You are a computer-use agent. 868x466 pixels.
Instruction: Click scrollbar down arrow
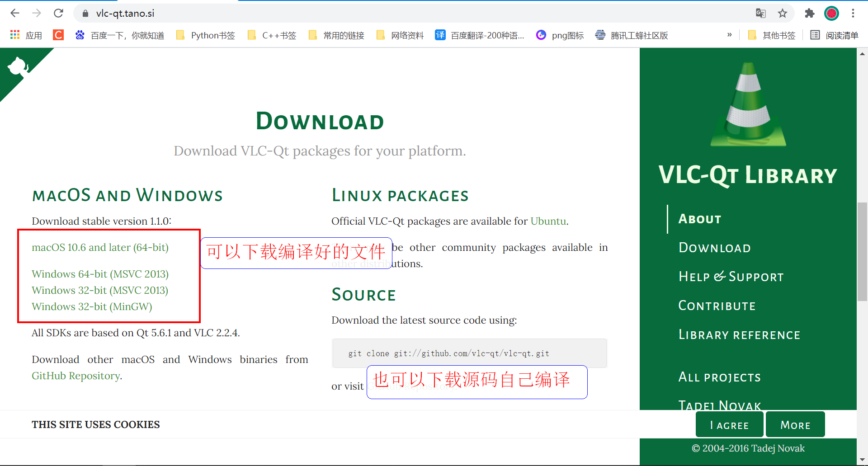[862, 460]
